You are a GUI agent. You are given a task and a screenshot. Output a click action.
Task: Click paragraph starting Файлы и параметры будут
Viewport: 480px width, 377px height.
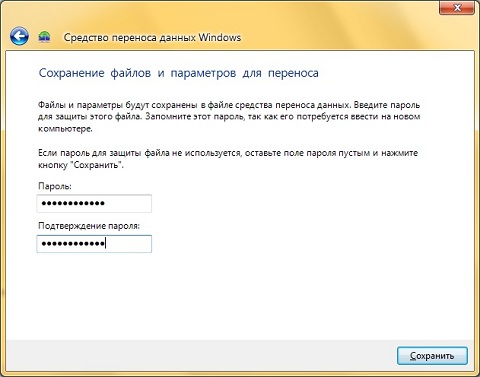(229, 117)
